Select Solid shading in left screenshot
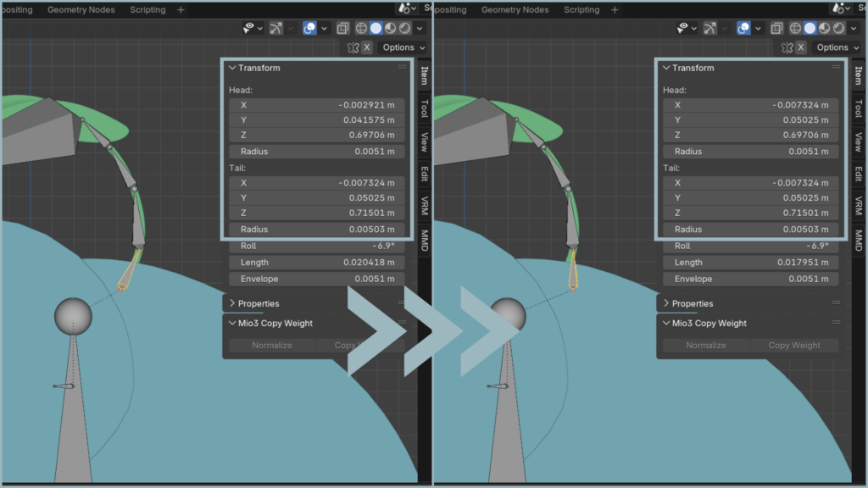 (x=376, y=28)
